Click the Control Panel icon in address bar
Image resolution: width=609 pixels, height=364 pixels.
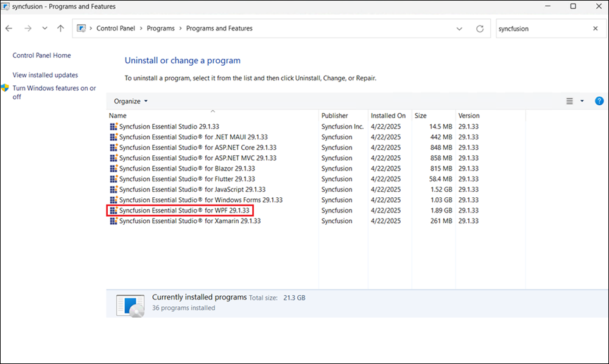tap(81, 29)
